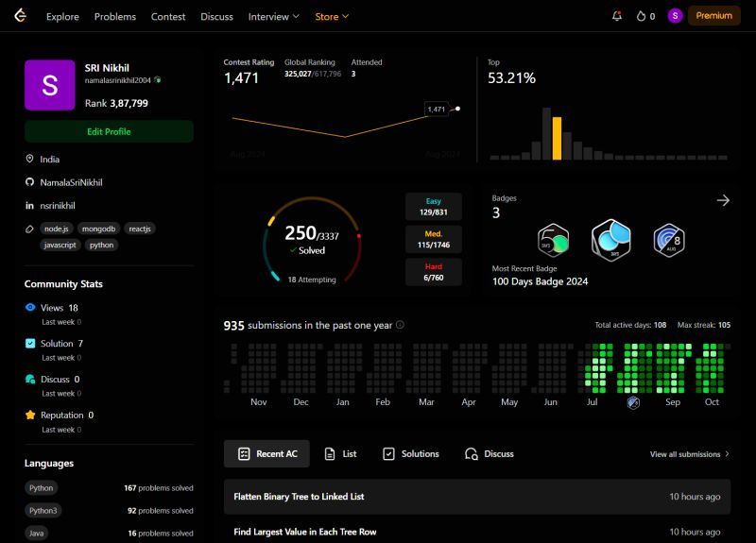756x543 pixels.
Task: Click the Solutions tab check icon
Action: [388, 454]
